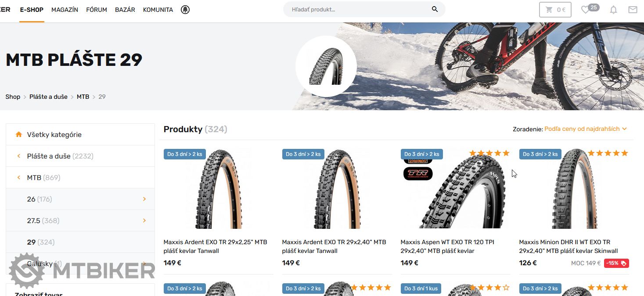Select the 29 (324) category item

[x=80, y=242]
